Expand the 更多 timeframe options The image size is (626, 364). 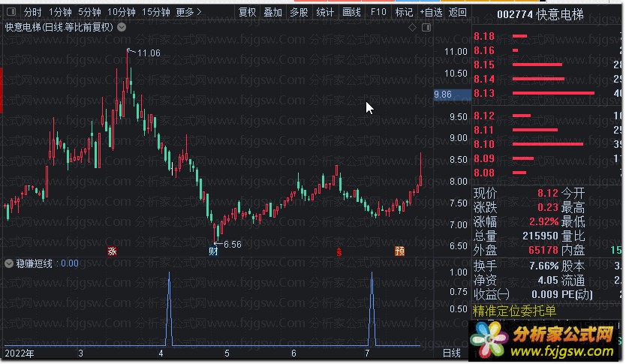pos(188,12)
